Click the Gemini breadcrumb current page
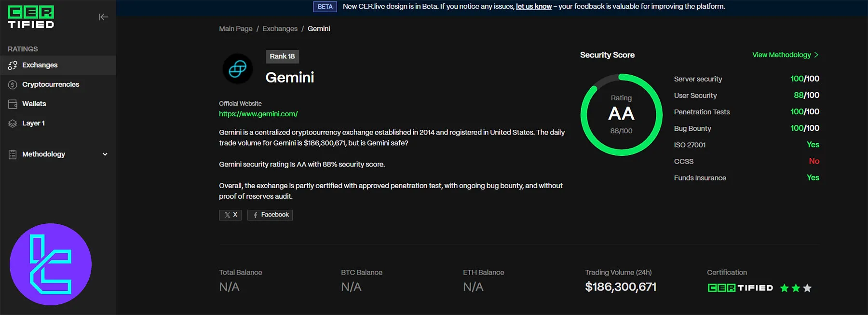Viewport: 868px width, 315px height. [319, 28]
